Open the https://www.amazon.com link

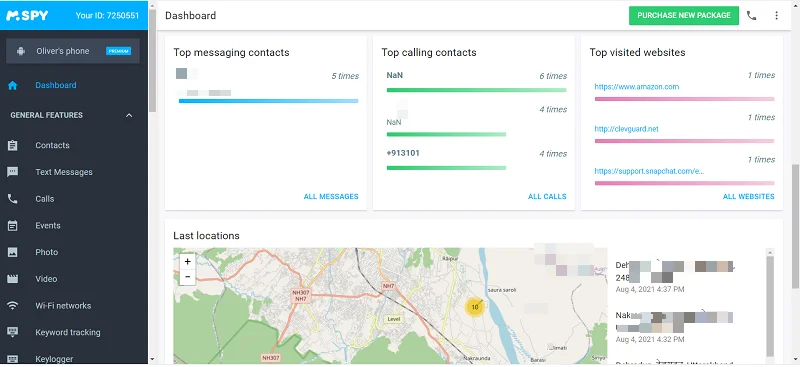[x=637, y=87]
